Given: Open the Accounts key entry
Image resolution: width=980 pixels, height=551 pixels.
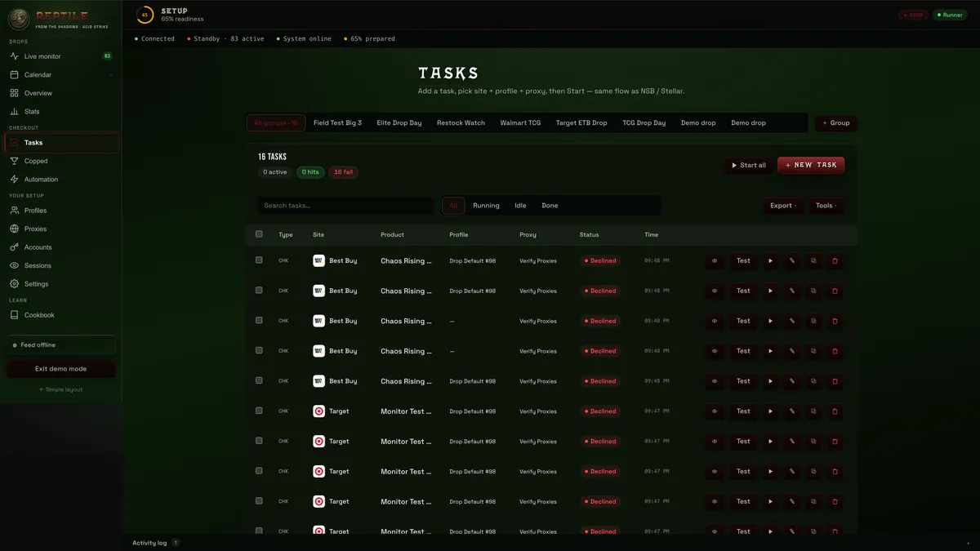Looking at the screenshot, I should (x=61, y=247).
